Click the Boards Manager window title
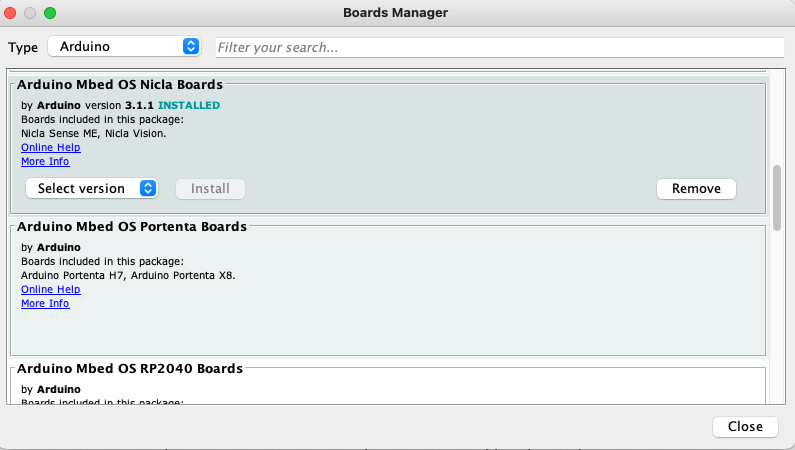Screen dimensions: 795x450 [x=395, y=13]
